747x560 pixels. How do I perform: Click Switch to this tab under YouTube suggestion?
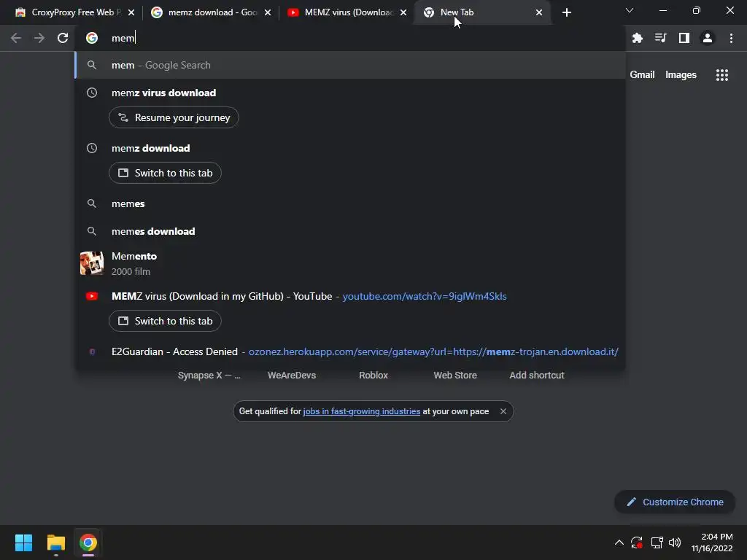pyautogui.click(x=165, y=321)
